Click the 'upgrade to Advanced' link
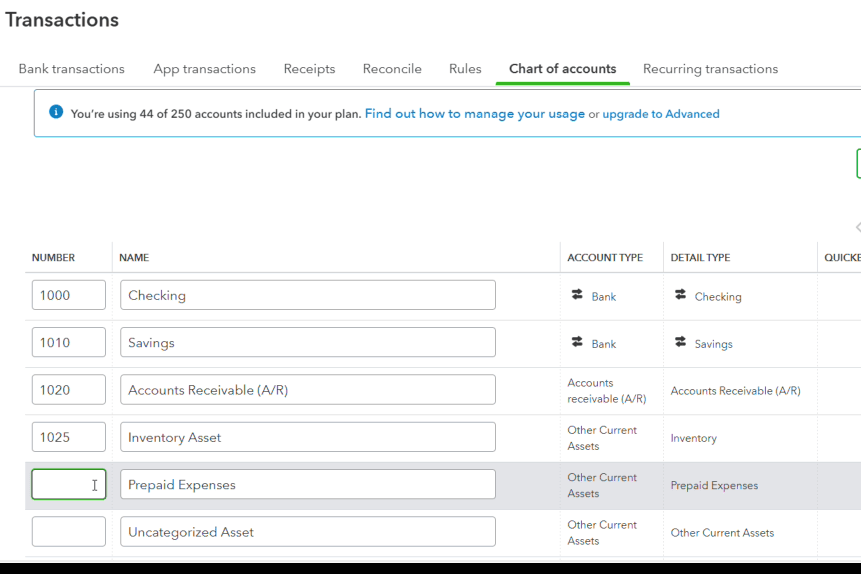The width and height of the screenshot is (861, 574). (x=661, y=114)
